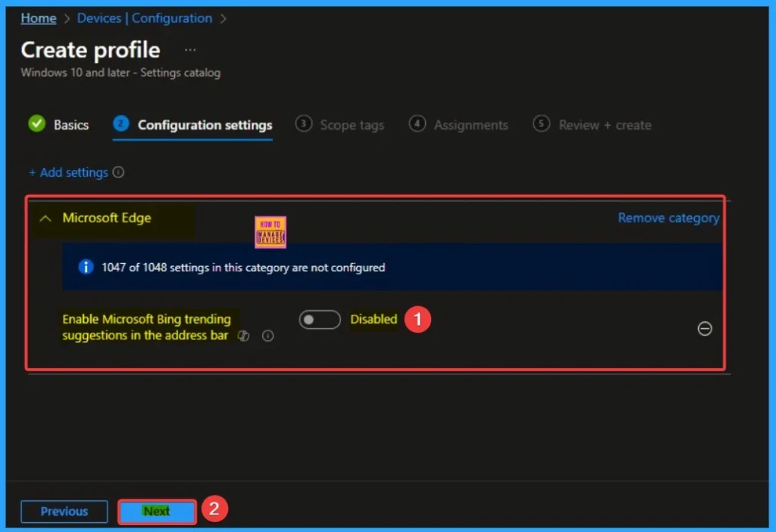The image size is (776, 532).
Task: Click the info icon next to Add settings
Action: (x=118, y=172)
